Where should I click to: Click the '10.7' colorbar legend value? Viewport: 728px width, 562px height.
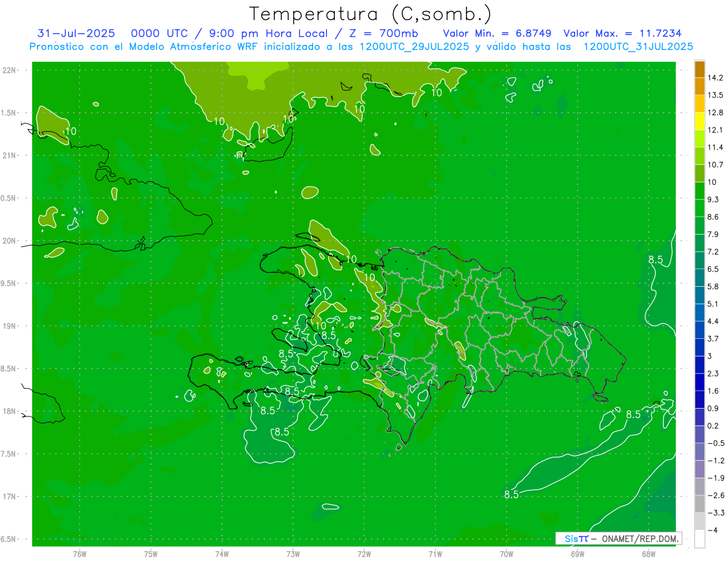pos(715,165)
